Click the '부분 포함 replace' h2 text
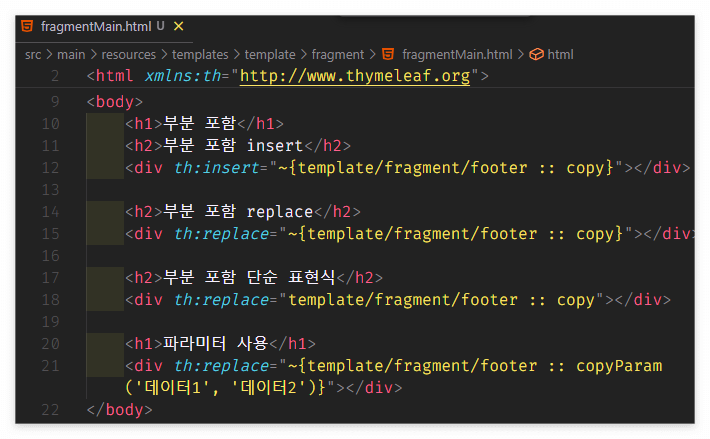The height and width of the screenshot is (439, 710). (238, 211)
